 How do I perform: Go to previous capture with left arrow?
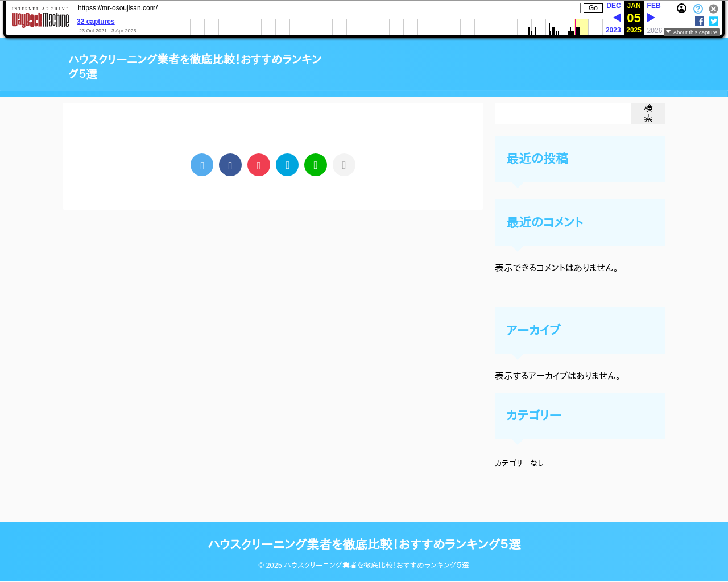point(617,18)
